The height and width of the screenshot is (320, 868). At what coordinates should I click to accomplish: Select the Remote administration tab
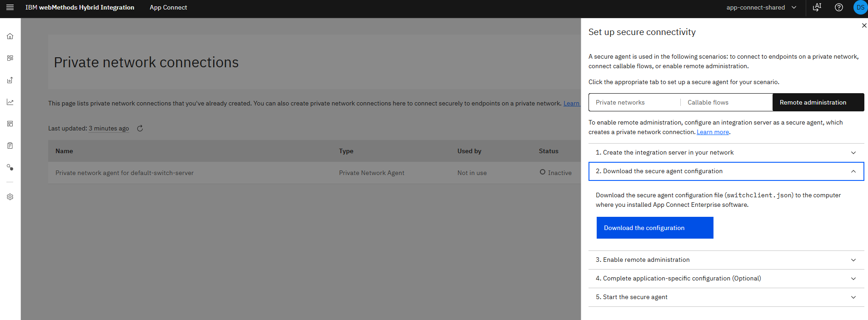pos(818,102)
